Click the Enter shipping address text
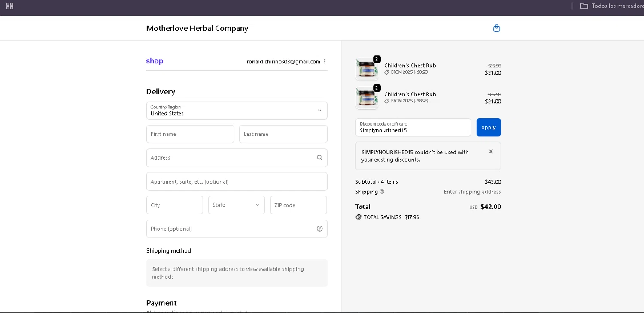The image size is (644, 313). [x=472, y=192]
